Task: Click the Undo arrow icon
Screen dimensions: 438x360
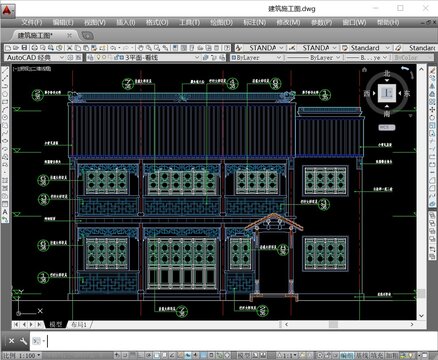Action: 113,48
